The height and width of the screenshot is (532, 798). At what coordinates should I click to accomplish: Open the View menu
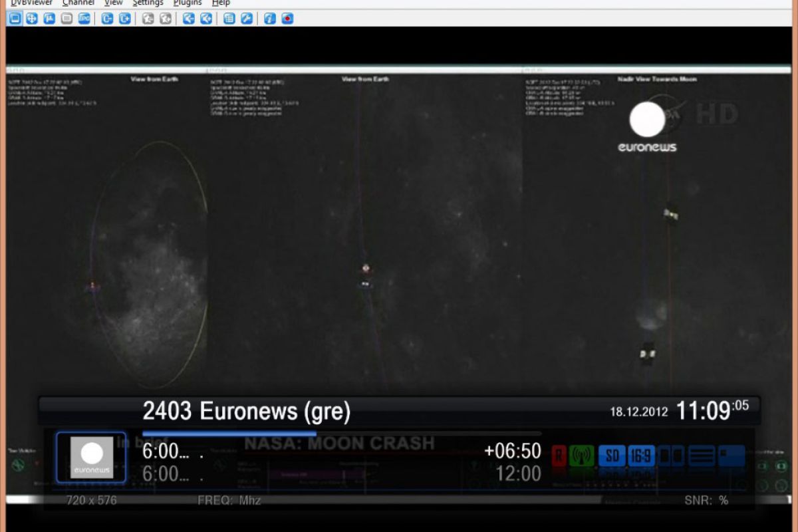113,3
